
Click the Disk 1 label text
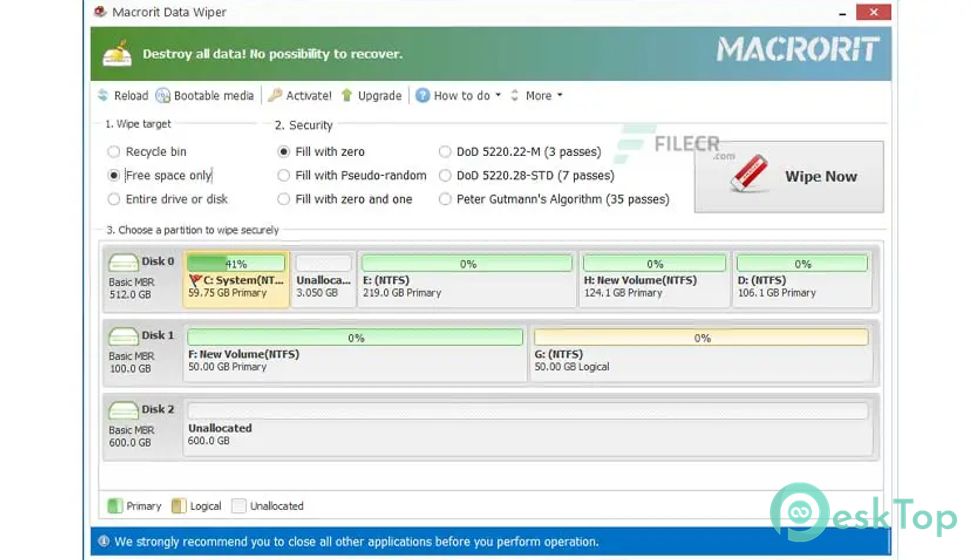point(158,335)
